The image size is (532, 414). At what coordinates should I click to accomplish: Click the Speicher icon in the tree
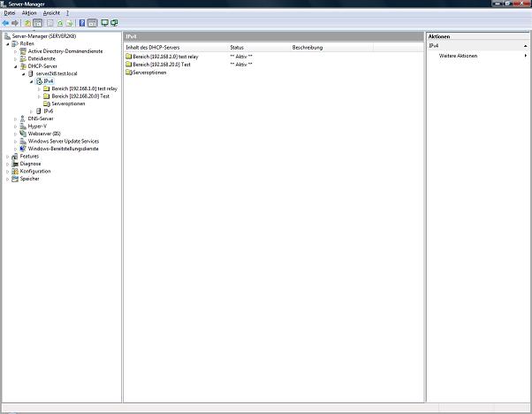[15, 179]
